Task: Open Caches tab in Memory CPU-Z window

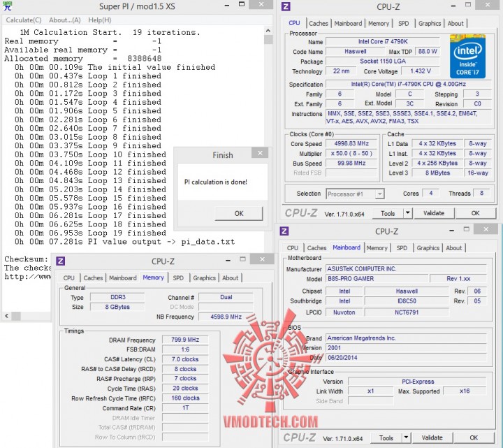Action: pos(93,278)
